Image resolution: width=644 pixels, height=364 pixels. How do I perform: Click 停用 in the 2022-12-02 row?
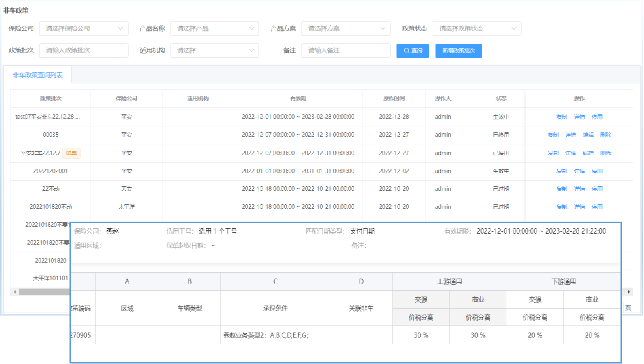597,171
